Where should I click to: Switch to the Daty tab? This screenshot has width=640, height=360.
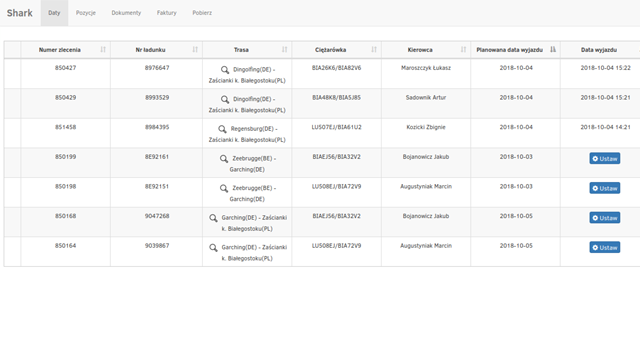tap(54, 13)
